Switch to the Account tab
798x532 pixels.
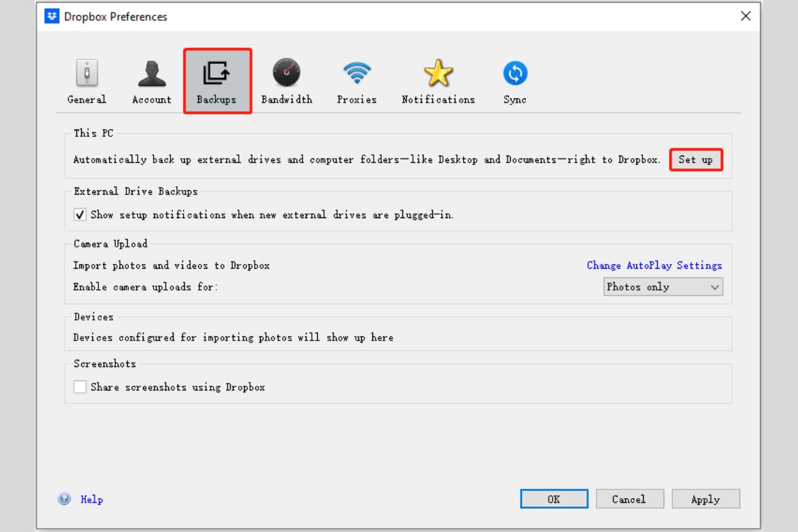pos(152,82)
